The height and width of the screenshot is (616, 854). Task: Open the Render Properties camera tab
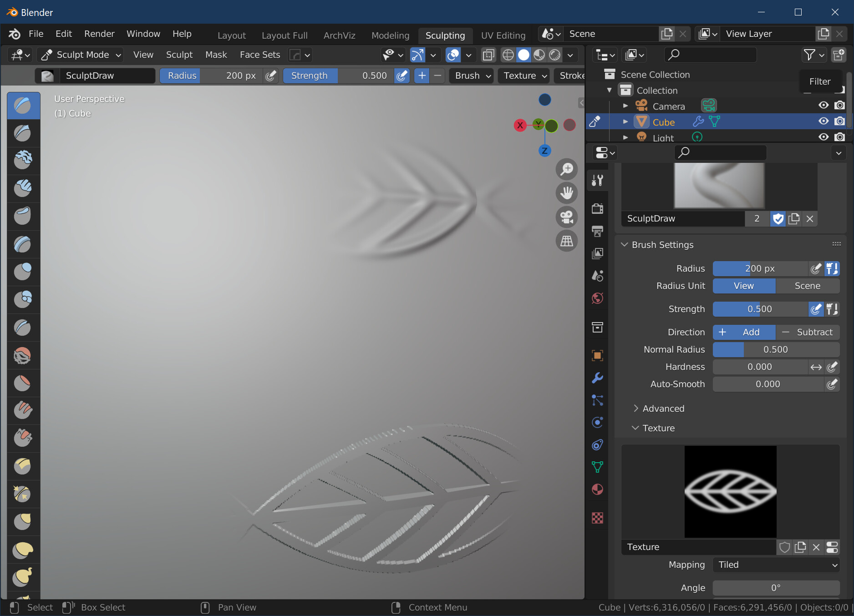click(x=597, y=208)
